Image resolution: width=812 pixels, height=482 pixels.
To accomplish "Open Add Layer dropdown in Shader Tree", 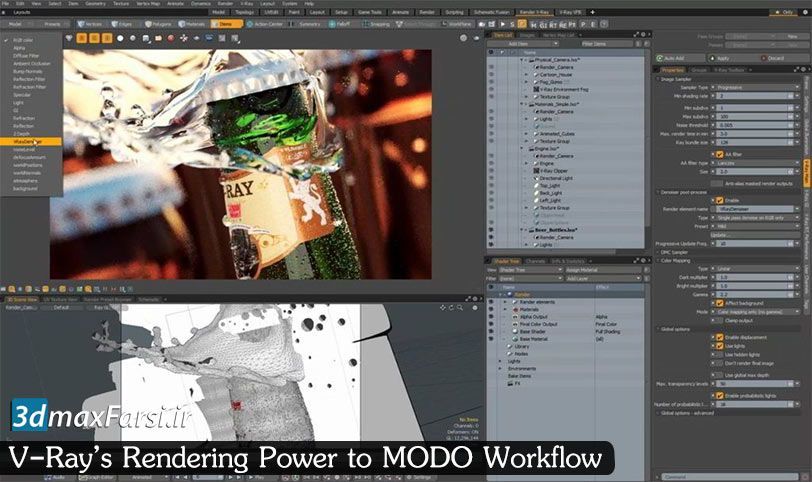I will click(603, 279).
